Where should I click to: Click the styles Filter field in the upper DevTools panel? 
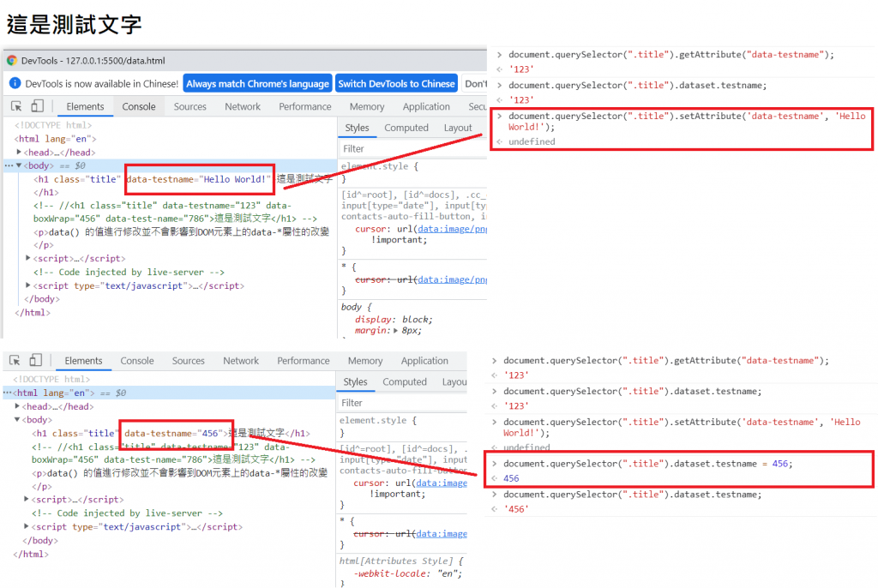click(412, 148)
